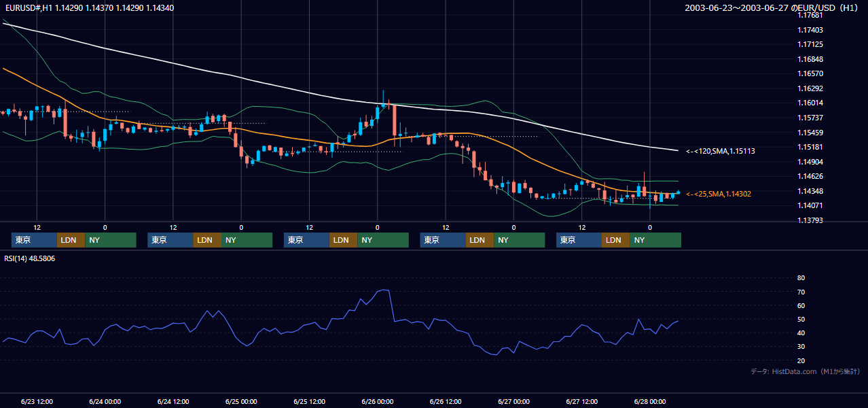Click the 6/24 00:00 date label

[105, 401]
